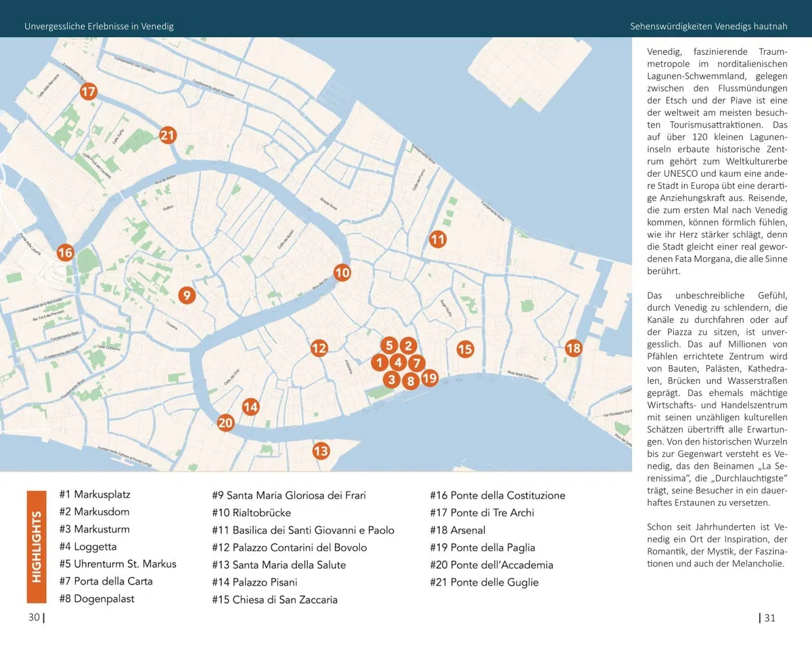Viewport: 812px width, 650px height.
Task: Click the orange marker numbered 16
Action: point(65,253)
